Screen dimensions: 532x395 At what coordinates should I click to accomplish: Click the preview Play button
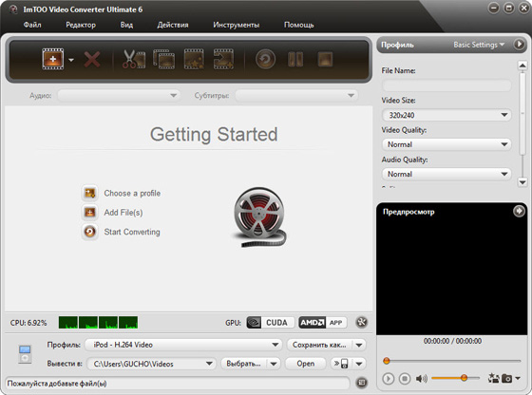coord(389,379)
